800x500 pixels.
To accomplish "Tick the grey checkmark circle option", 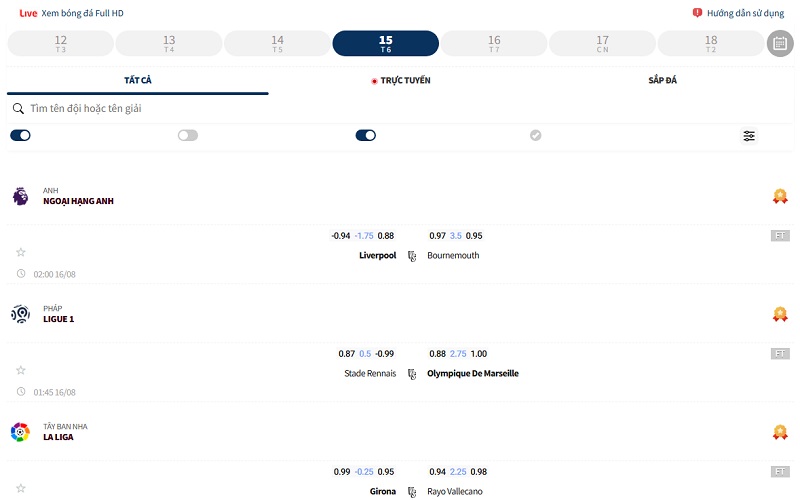I will (535, 135).
